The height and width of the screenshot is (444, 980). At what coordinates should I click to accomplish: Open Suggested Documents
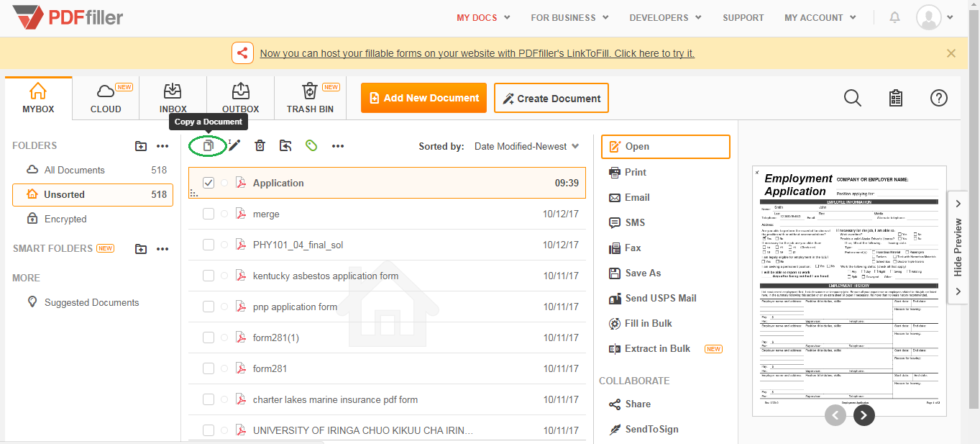pyautogui.click(x=83, y=302)
